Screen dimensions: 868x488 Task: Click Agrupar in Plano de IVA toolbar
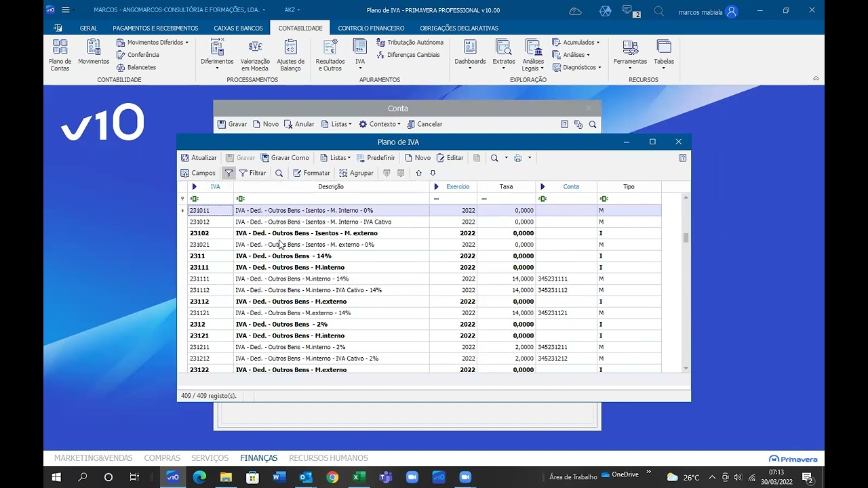coord(356,173)
